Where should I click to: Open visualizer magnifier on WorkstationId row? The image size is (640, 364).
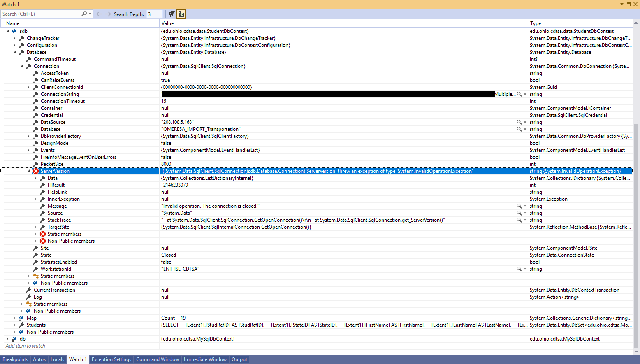pyautogui.click(x=519, y=269)
